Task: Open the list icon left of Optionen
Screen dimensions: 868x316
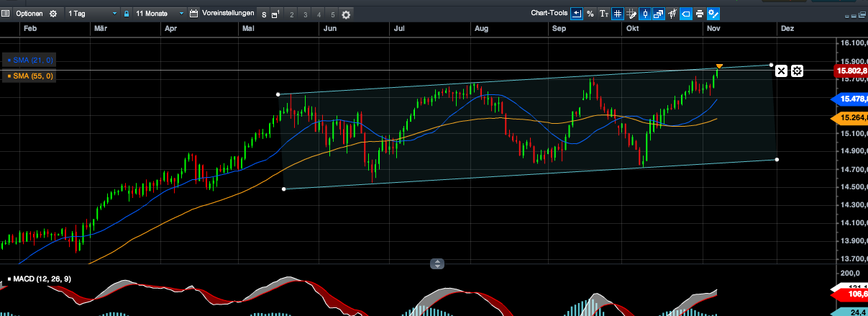Action: tap(5, 14)
